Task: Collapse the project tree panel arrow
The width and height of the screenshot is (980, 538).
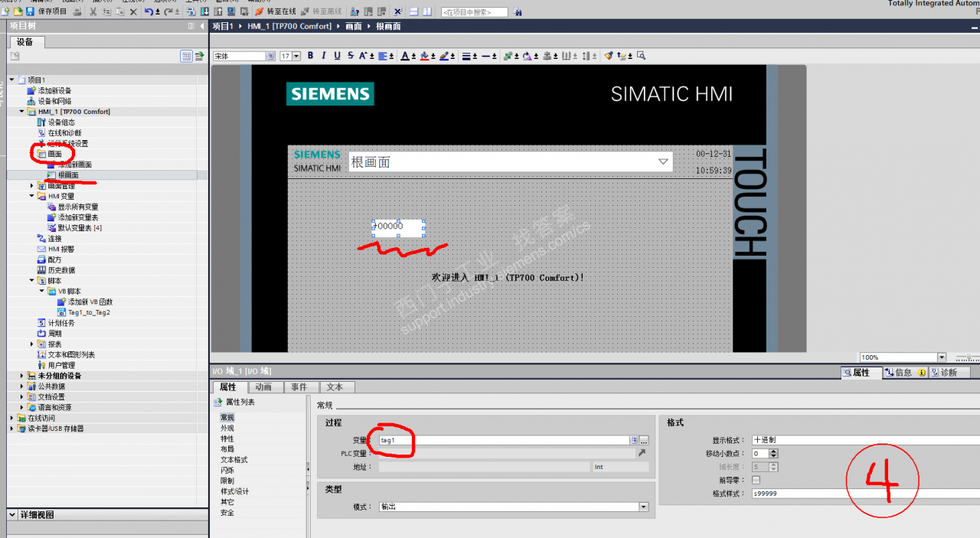Action: (x=201, y=26)
